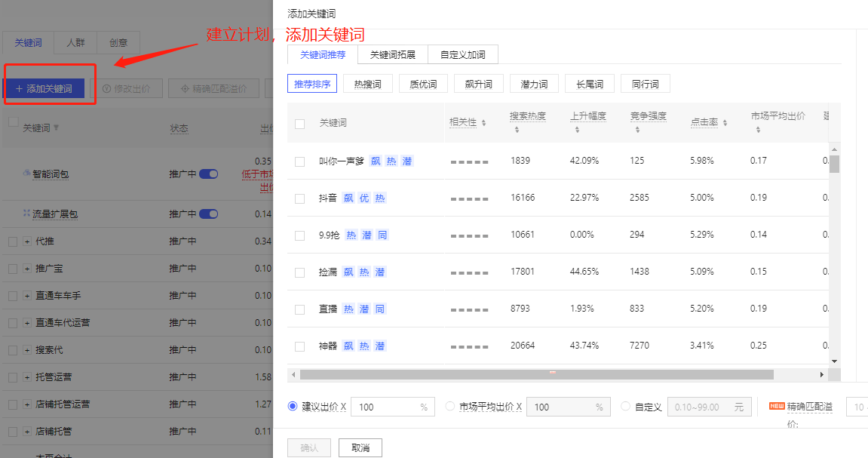Screen dimensions: 868x458
Task: Click the 优 tag on 抖音 row
Action: [364, 198]
